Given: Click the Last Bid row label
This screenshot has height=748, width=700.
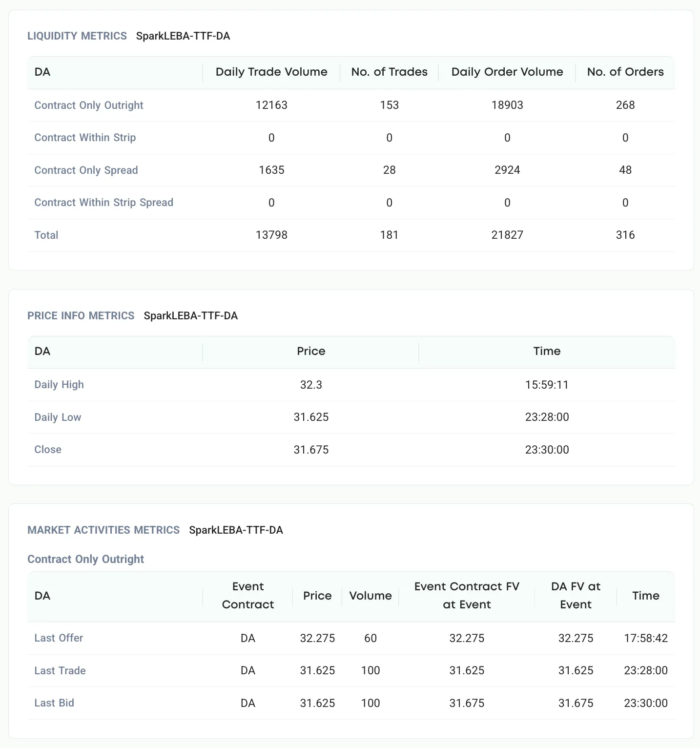Looking at the screenshot, I should tap(54, 703).
